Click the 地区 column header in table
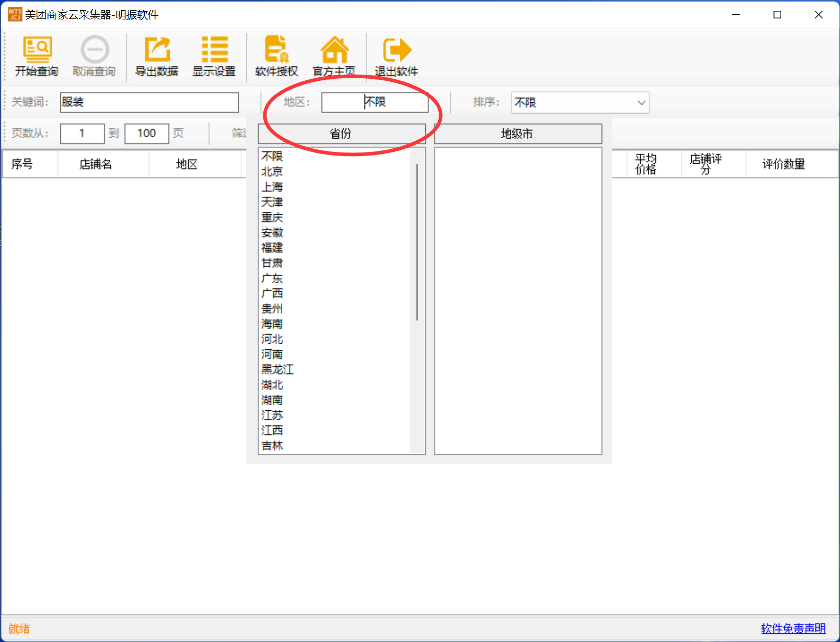840x642 pixels. (x=195, y=164)
